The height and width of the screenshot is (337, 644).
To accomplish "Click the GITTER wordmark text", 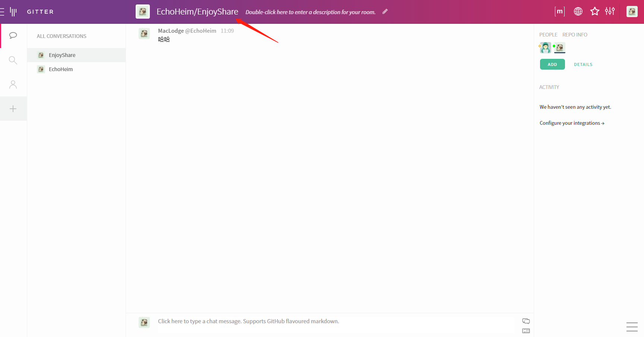I will pyautogui.click(x=40, y=12).
